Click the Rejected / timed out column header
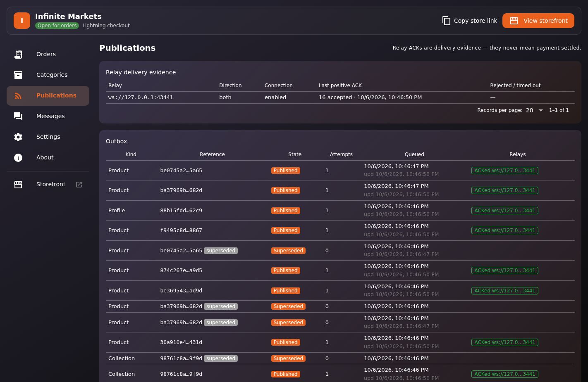588x382 pixels. pos(515,85)
